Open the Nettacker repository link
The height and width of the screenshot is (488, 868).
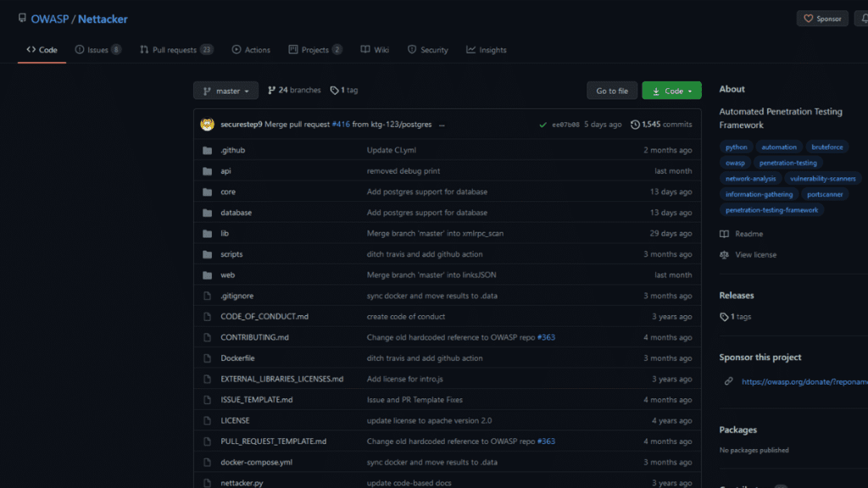coord(103,19)
